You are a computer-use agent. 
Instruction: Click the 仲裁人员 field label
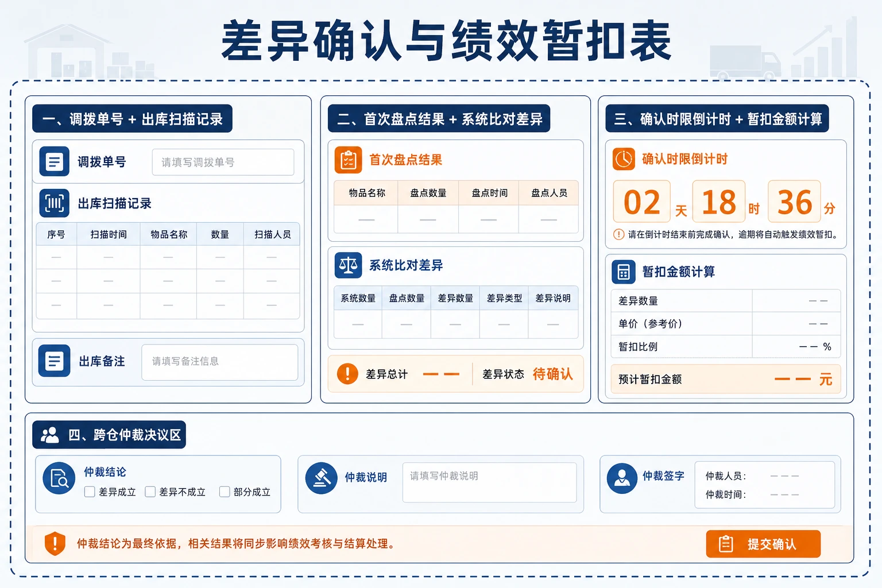(726, 475)
